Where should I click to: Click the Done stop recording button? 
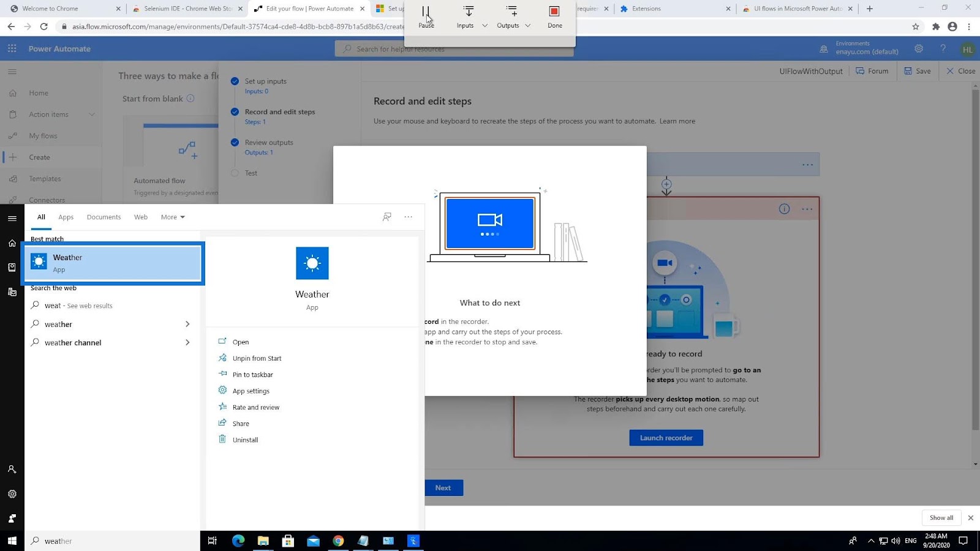point(554,17)
